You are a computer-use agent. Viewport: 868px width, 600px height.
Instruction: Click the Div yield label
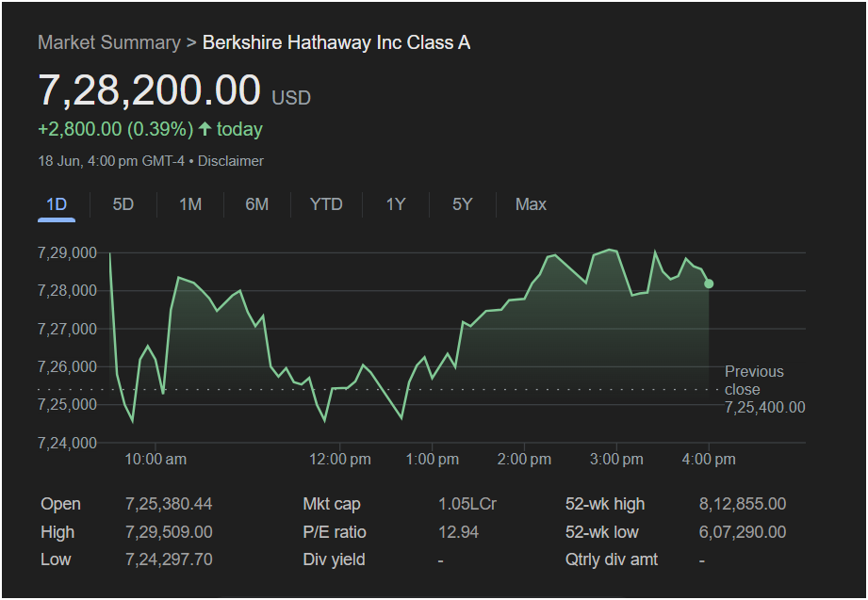point(334,559)
